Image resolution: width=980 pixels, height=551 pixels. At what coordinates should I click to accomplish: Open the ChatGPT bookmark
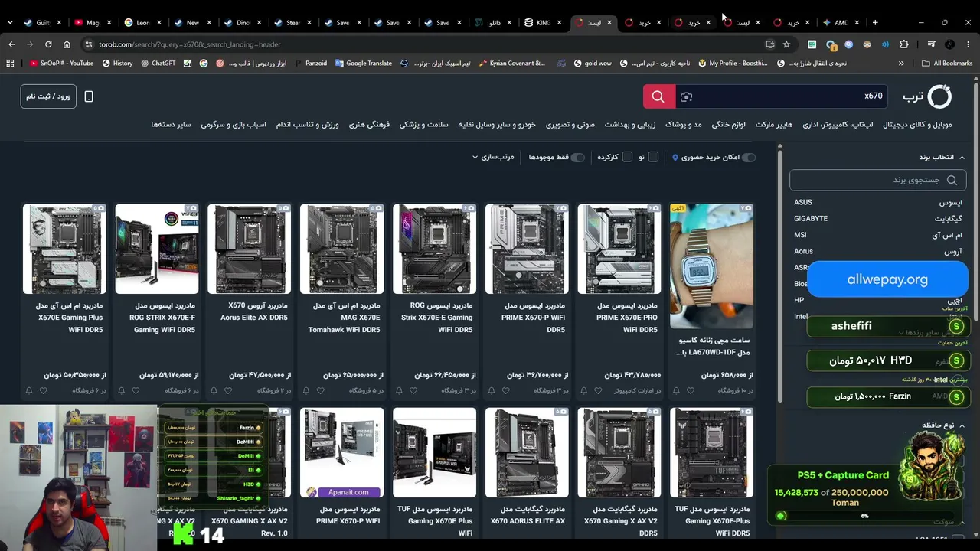click(x=158, y=64)
